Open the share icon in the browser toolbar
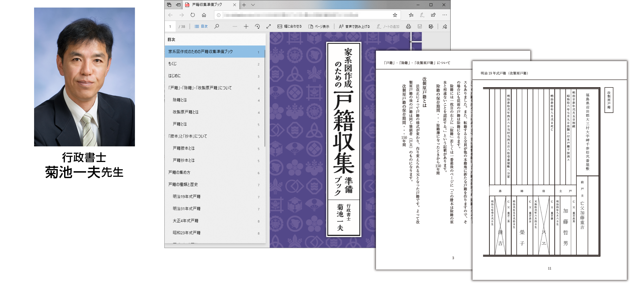The height and width of the screenshot is (284, 644). tap(433, 15)
